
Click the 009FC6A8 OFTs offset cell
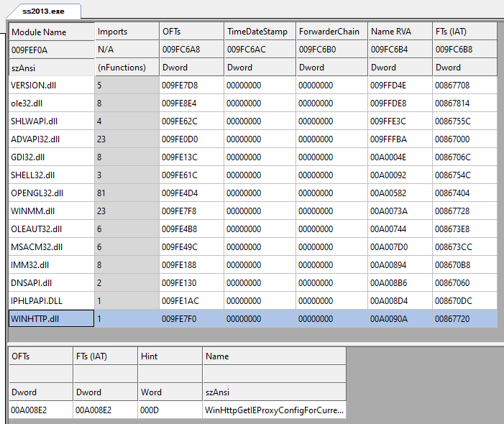click(191, 50)
